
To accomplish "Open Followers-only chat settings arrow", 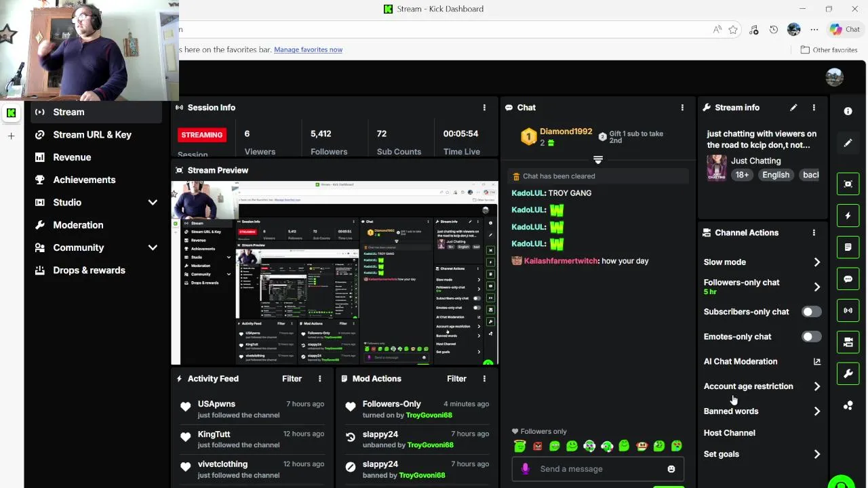I will coord(816,287).
